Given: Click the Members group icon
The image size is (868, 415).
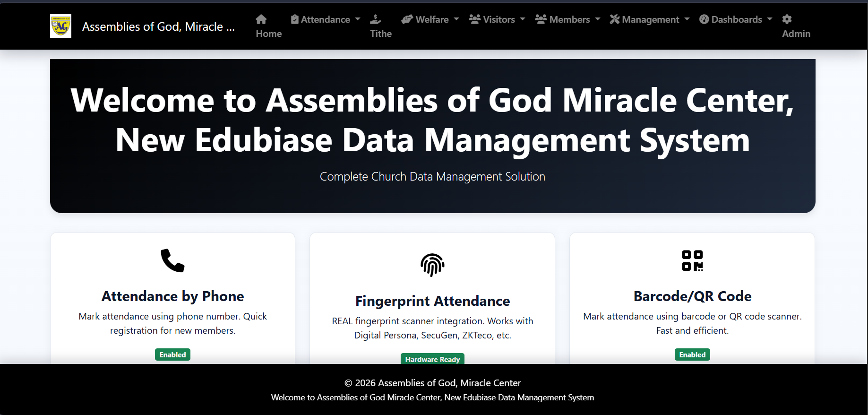Looking at the screenshot, I should click(541, 19).
